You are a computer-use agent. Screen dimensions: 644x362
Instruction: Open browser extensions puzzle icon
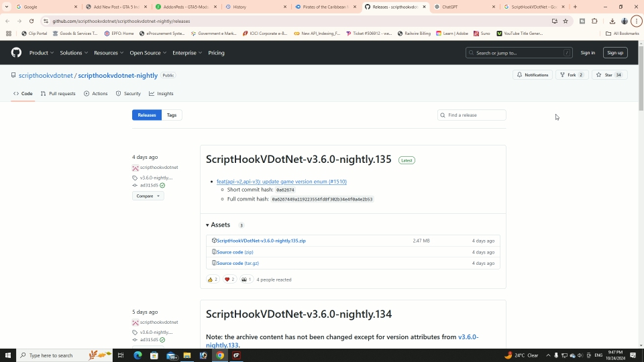pyautogui.click(x=594, y=21)
